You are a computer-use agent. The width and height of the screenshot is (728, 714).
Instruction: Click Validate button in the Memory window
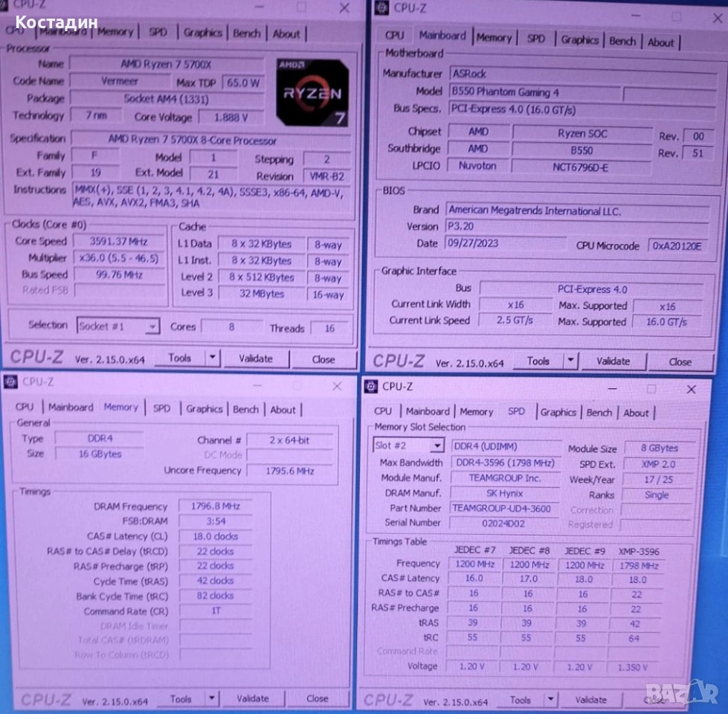pyautogui.click(x=253, y=698)
